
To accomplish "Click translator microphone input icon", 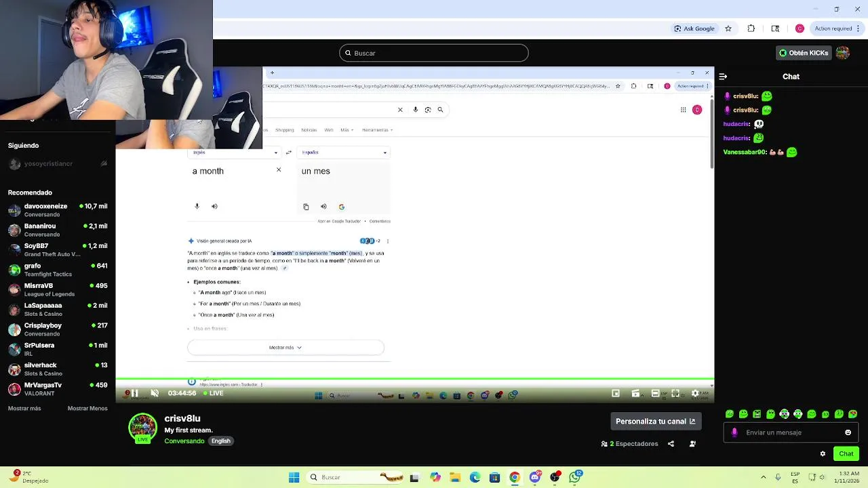I will pyautogui.click(x=197, y=207).
